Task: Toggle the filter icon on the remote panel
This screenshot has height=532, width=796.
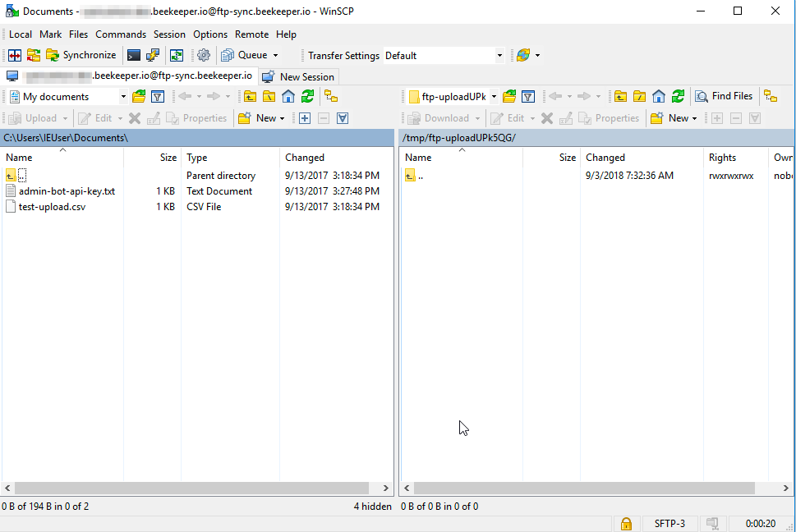Action: tap(528, 96)
